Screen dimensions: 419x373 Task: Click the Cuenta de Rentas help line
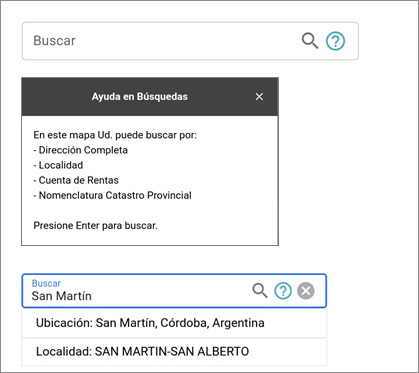[x=76, y=180]
